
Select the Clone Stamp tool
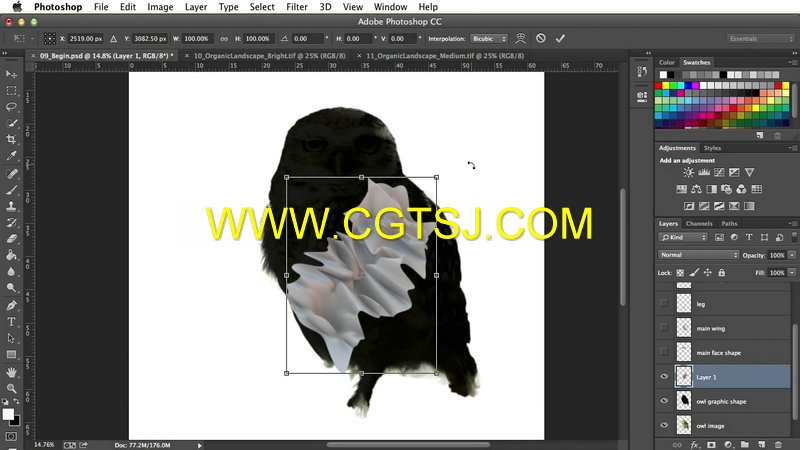(11, 206)
